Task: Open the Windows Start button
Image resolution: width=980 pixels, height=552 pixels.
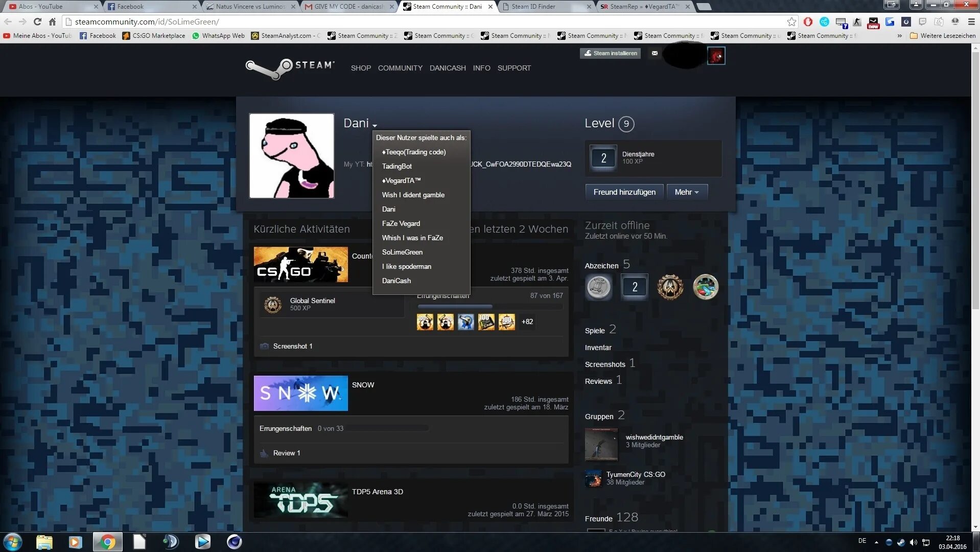Action: click(13, 542)
